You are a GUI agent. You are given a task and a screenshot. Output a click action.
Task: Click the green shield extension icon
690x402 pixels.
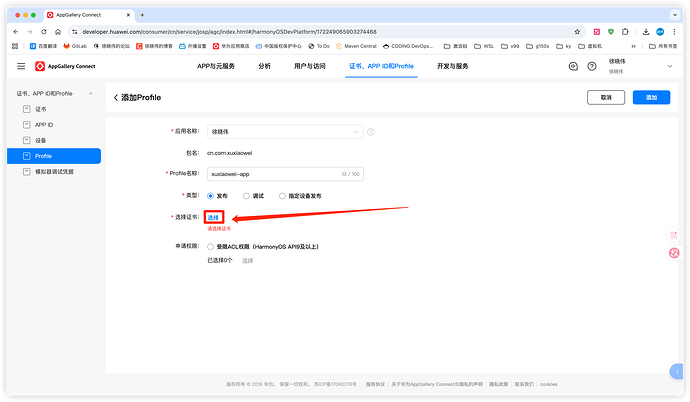click(611, 32)
